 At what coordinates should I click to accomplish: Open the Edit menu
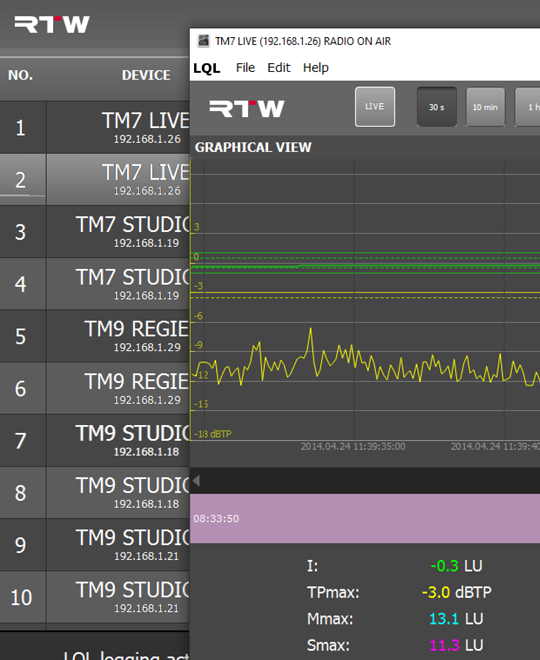(x=279, y=68)
